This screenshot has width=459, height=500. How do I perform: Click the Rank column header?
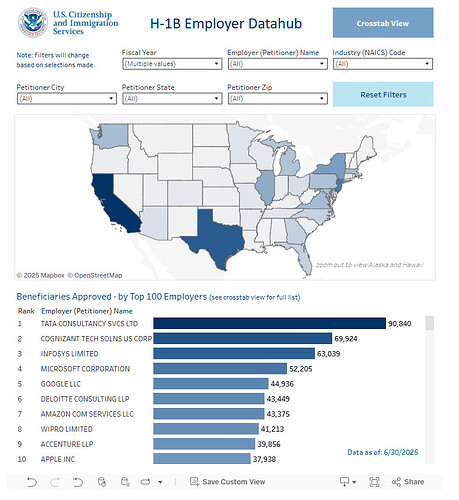(x=26, y=311)
